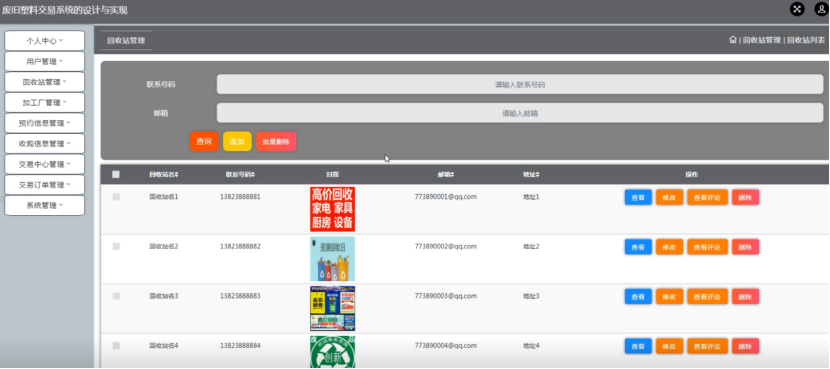The height and width of the screenshot is (369, 830).
Task: Select phone number 13823888883
Action: point(240,296)
